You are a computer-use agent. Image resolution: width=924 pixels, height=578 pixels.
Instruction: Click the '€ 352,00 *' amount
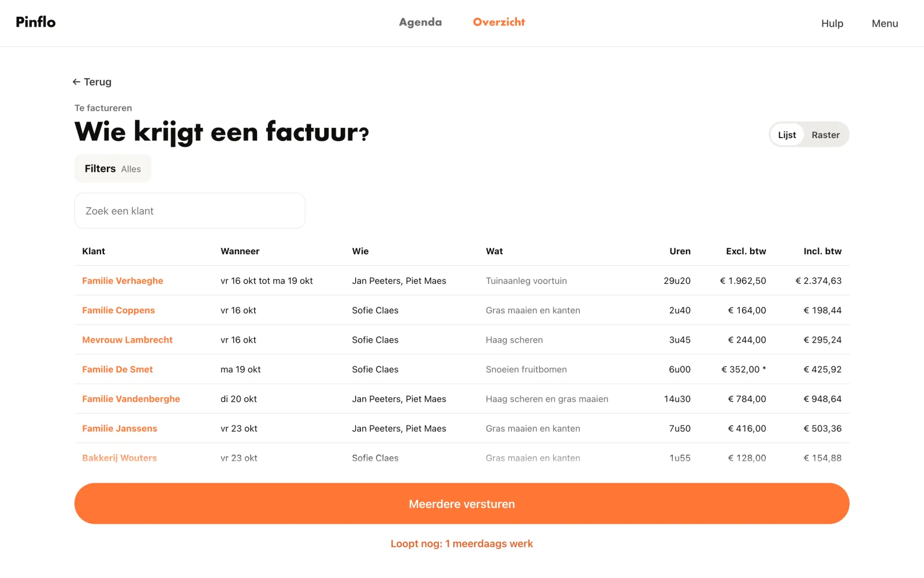coord(743,369)
